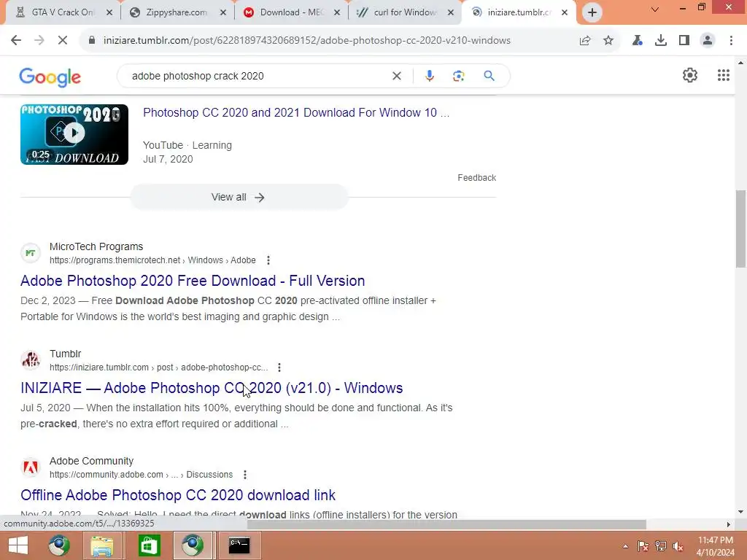This screenshot has width=747, height=560.
Task: Open more options for Adobe Community result
Action: click(245, 475)
